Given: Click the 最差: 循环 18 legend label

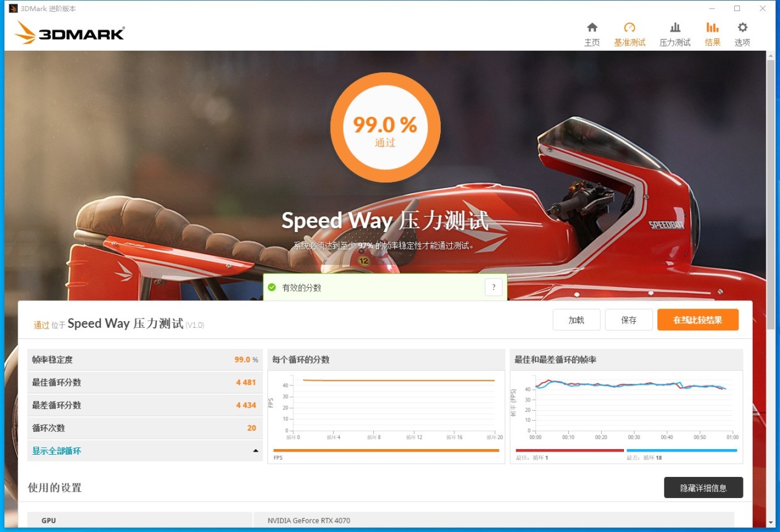Looking at the screenshot, I should pyautogui.click(x=645, y=458).
